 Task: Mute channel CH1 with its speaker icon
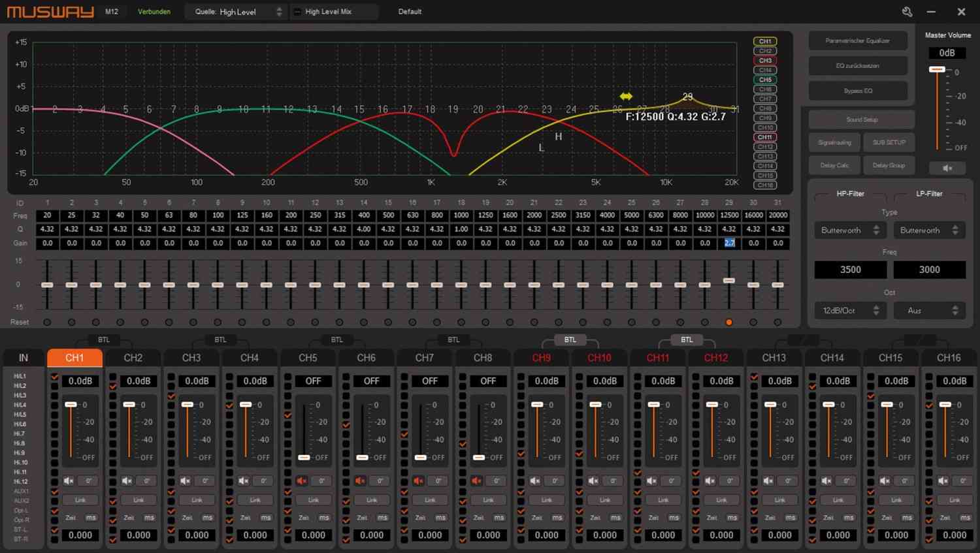click(69, 481)
